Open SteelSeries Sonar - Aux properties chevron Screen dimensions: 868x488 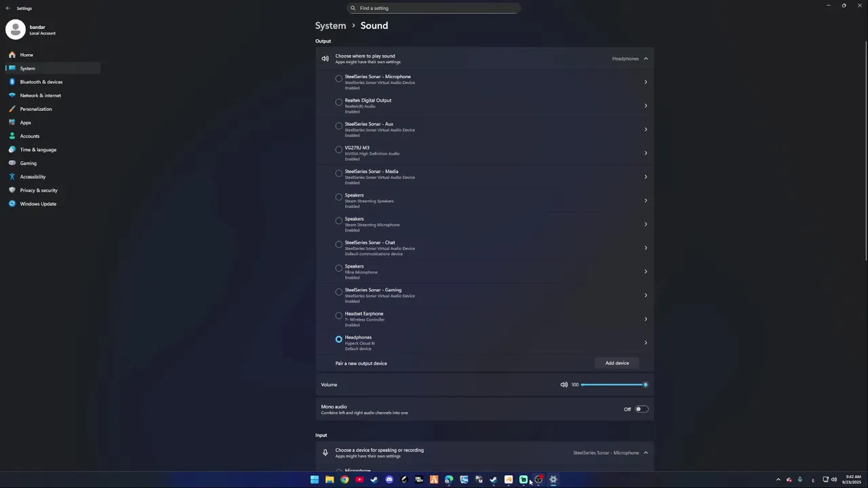(646, 129)
